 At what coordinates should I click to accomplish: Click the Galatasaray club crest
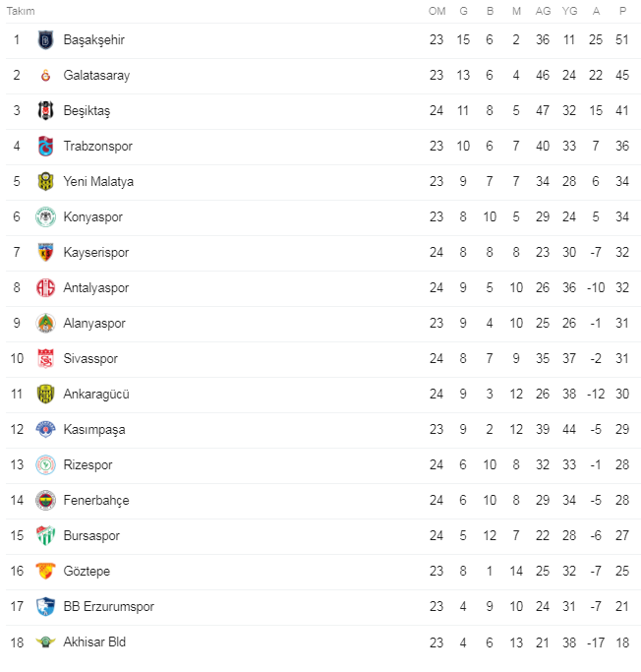click(45, 76)
